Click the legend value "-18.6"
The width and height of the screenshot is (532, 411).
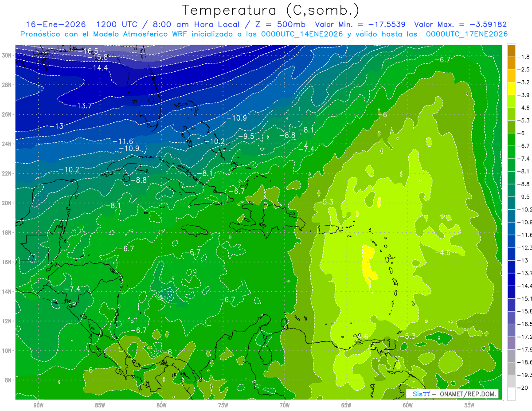524,362
